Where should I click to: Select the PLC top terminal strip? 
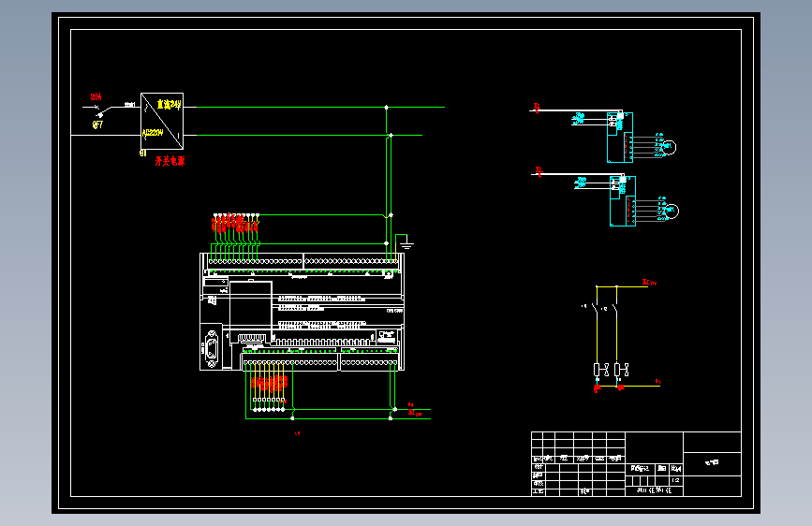(x=303, y=261)
